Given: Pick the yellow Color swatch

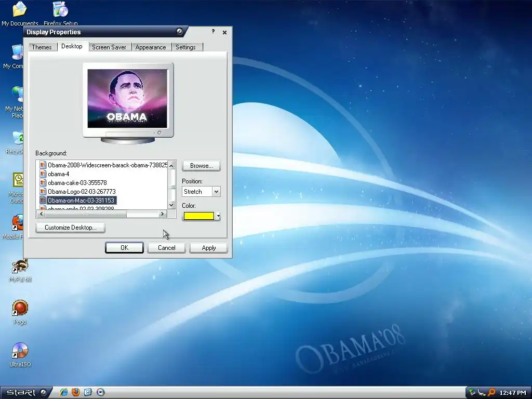Looking at the screenshot, I should pos(199,216).
